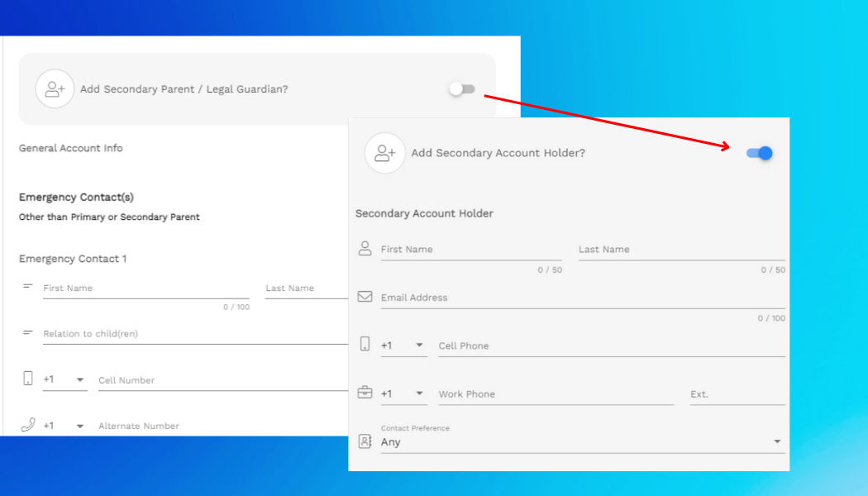
Task: Click the add-person icon beside Secondary Parent question
Action: tap(55, 88)
